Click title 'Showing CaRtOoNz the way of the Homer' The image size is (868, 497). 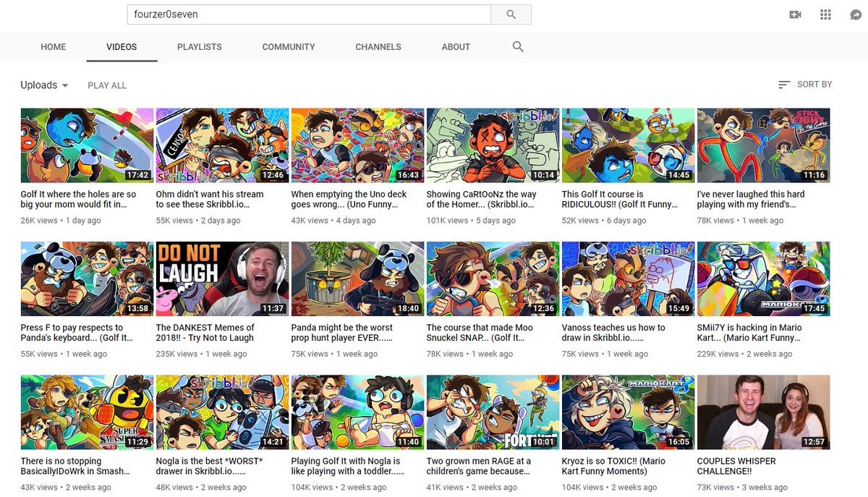click(x=482, y=200)
